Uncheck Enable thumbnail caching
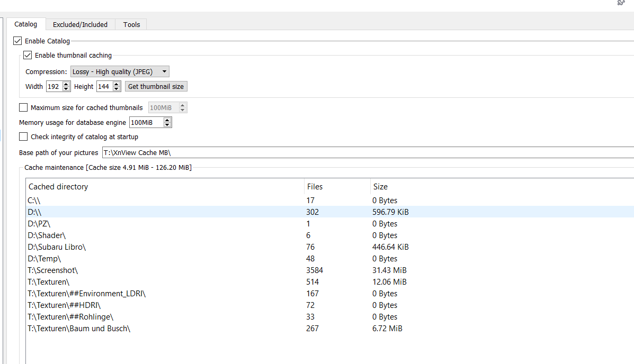This screenshot has height=364, width=634. (x=28, y=55)
